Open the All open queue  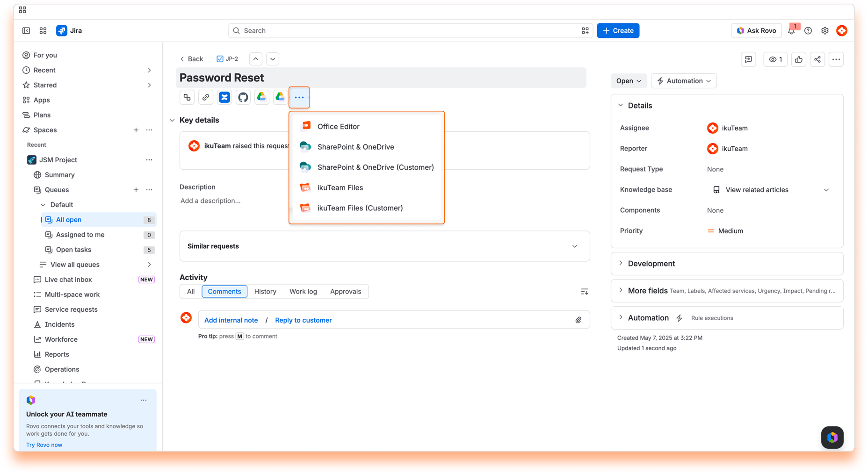click(x=99, y=220)
